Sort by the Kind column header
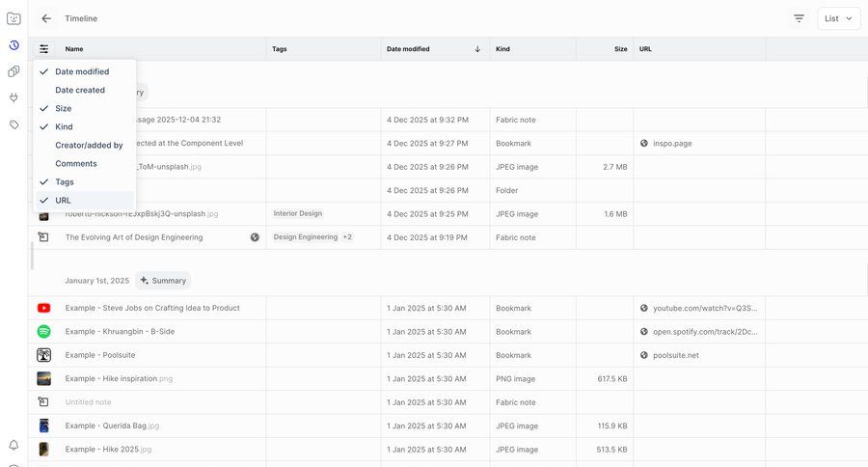Image resolution: width=868 pixels, height=467 pixels. pos(502,49)
